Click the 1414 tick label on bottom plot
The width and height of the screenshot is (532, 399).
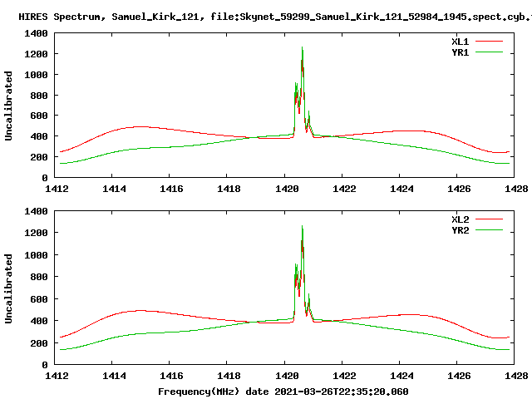[114, 376]
